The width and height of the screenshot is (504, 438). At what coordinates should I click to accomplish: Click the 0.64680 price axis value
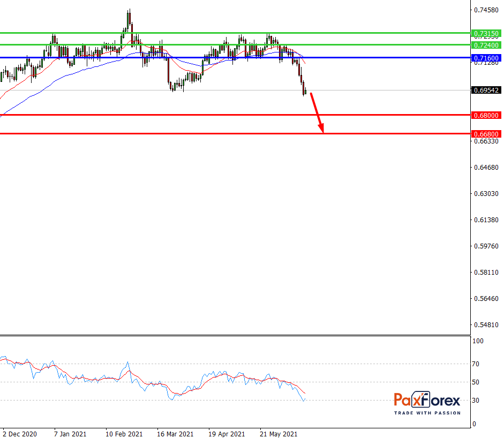486,168
